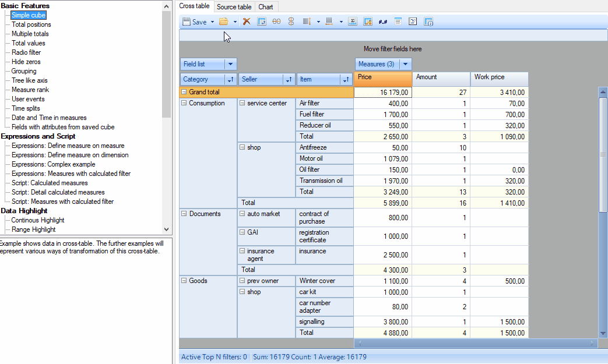Click the open folder icon in toolbar

click(223, 22)
